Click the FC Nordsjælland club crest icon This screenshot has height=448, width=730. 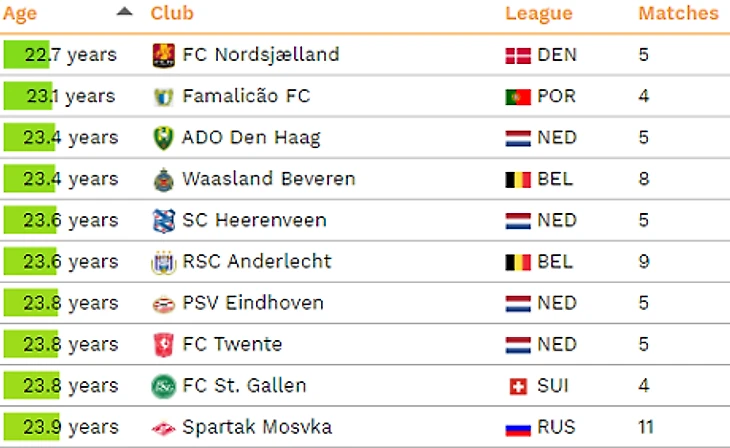click(x=163, y=55)
